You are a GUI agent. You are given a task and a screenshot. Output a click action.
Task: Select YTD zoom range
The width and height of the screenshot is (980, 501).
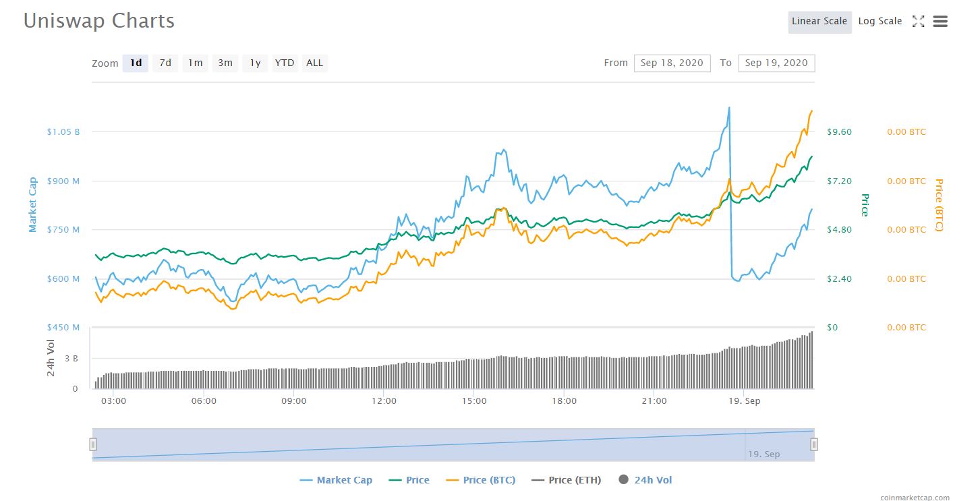285,63
